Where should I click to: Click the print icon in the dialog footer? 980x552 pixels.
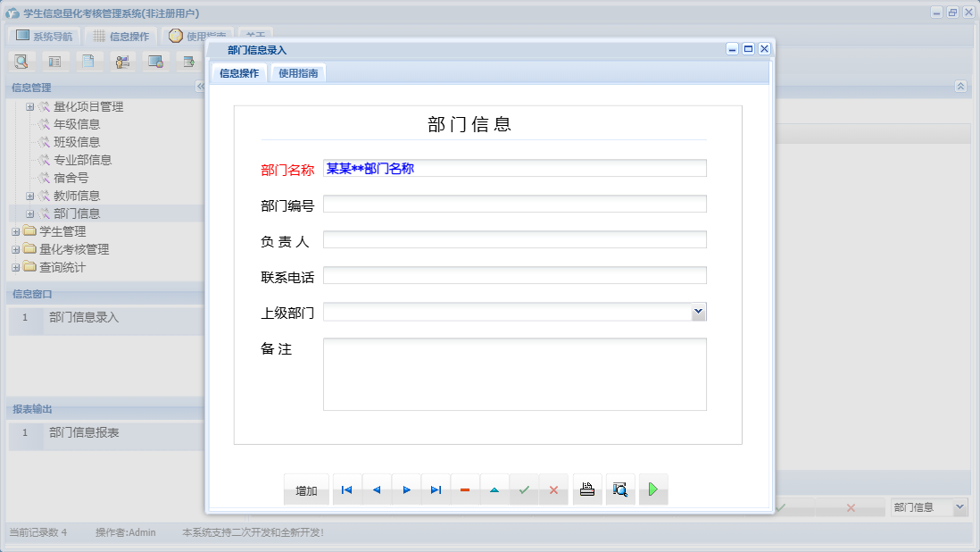point(586,489)
